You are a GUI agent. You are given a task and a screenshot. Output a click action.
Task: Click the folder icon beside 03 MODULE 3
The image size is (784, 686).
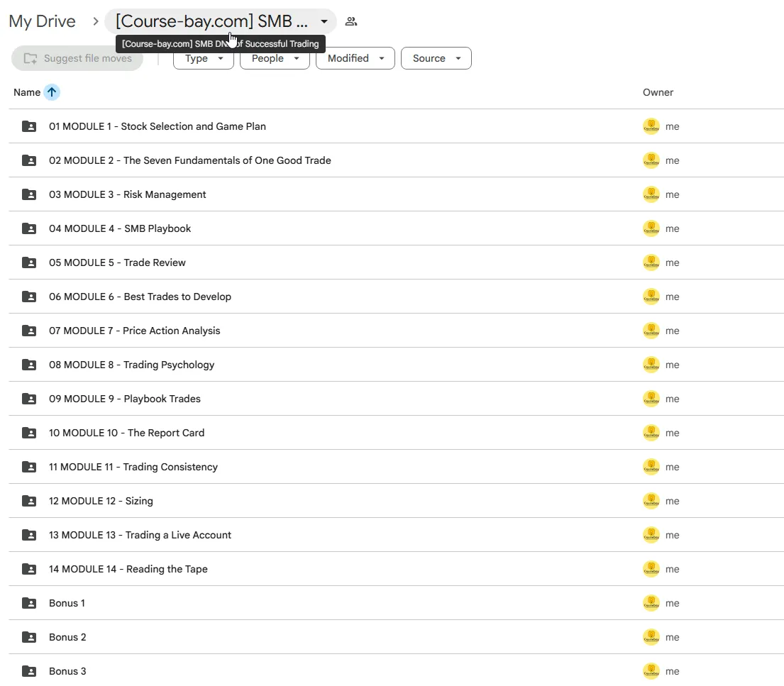tap(29, 194)
